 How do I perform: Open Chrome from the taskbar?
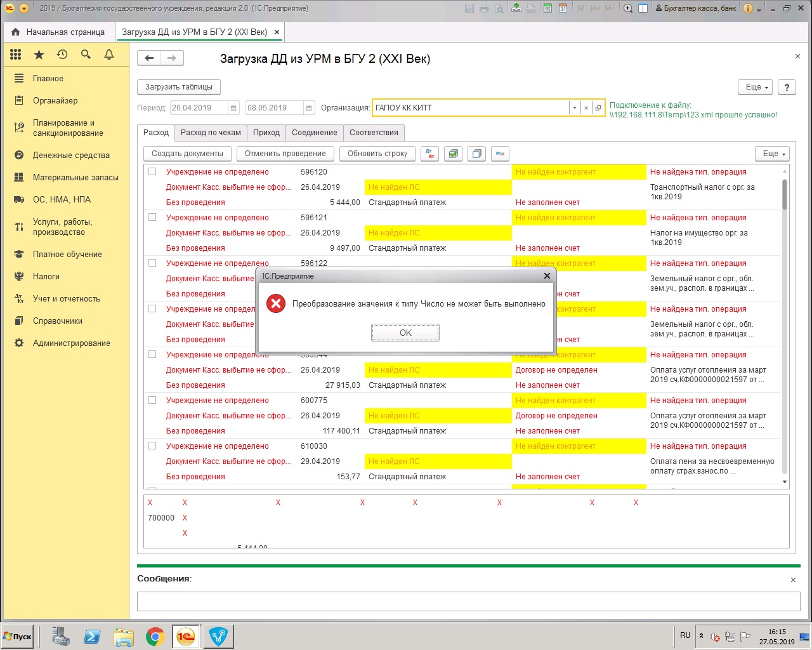(x=155, y=637)
